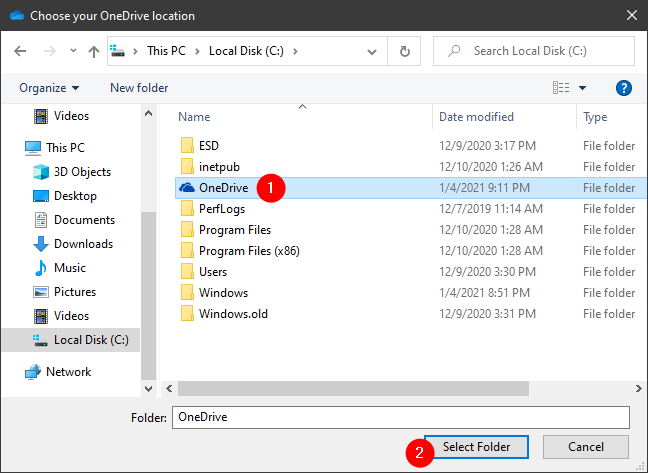Viewport: 648px width, 473px height.
Task: Click the drive icon in address bar
Action: pos(117,51)
